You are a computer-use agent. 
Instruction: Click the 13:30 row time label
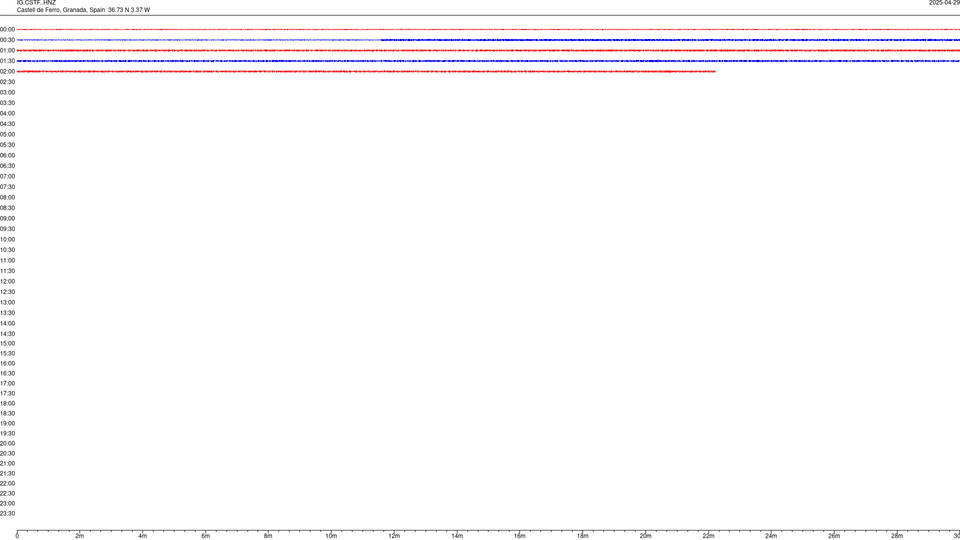point(7,313)
